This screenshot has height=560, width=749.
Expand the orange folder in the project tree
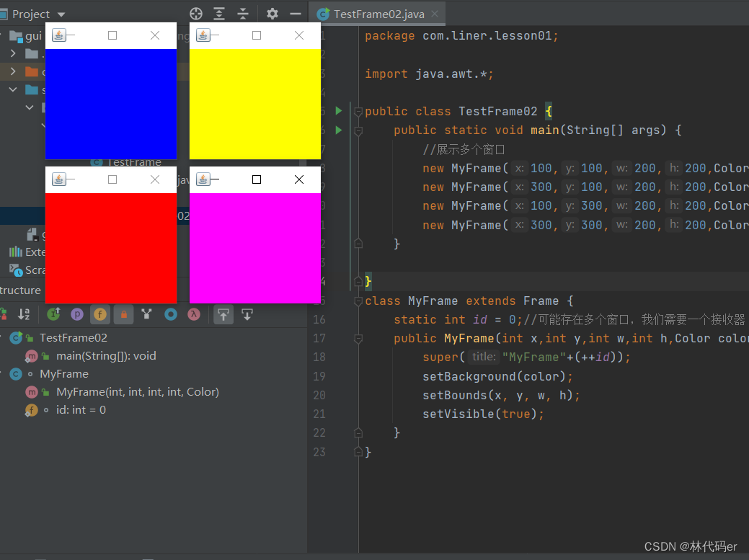pos(14,71)
